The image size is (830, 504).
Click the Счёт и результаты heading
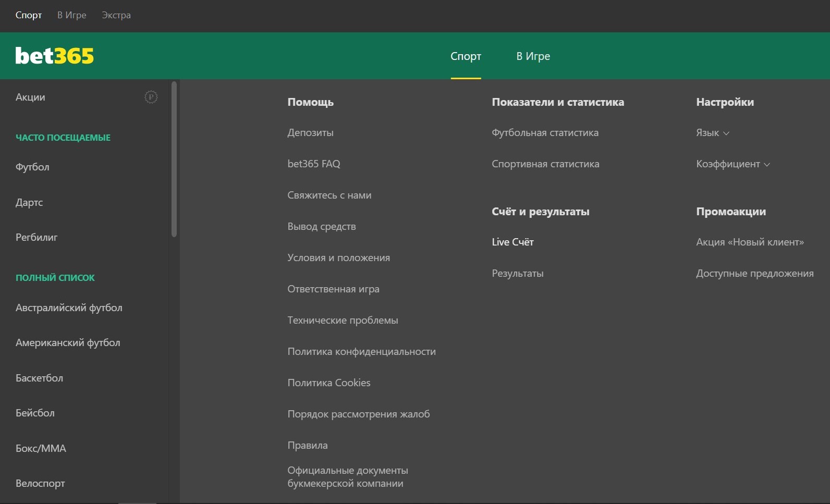click(x=541, y=212)
